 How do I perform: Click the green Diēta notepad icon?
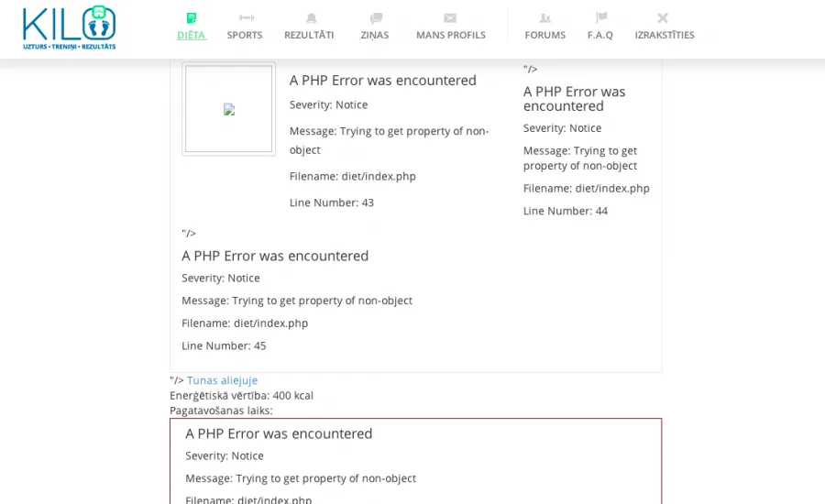192,18
